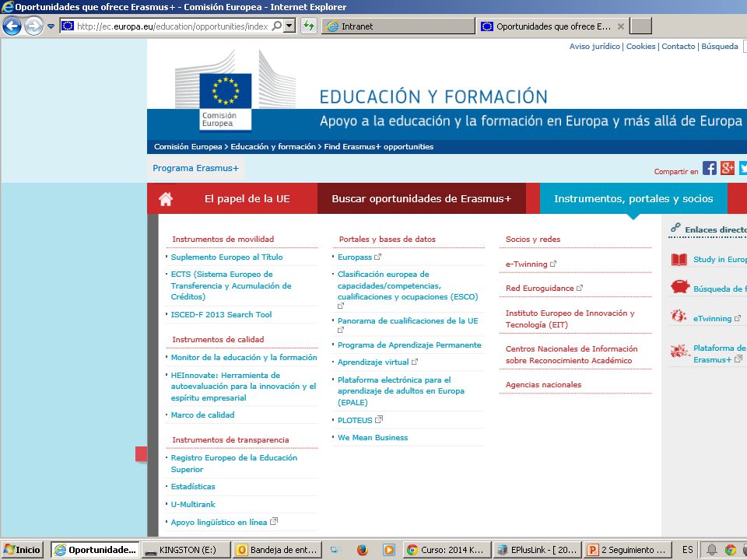The height and width of the screenshot is (560, 747).
Task: Open the Aviso jurídico link
Action: (x=594, y=46)
